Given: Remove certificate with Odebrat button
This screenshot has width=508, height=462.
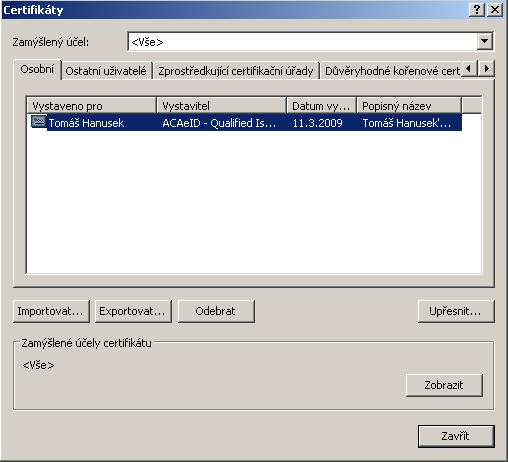Looking at the screenshot, I should coord(216,311).
